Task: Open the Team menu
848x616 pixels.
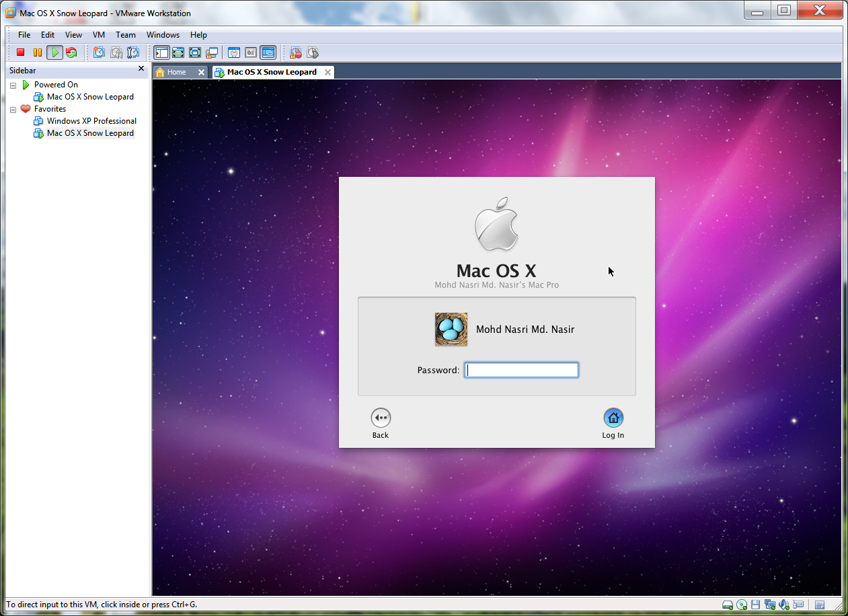Action: tap(126, 35)
